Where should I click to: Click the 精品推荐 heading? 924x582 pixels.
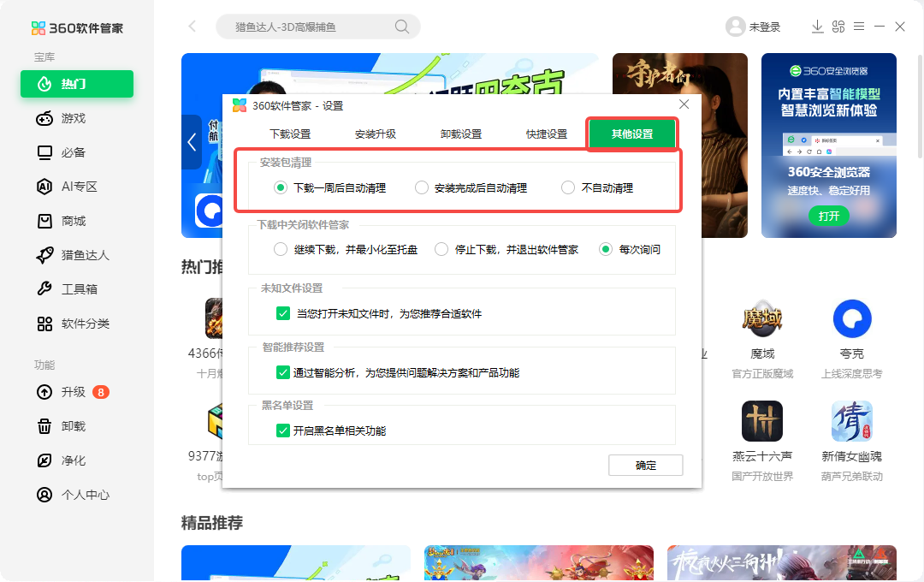pyautogui.click(x=212, y=523)
